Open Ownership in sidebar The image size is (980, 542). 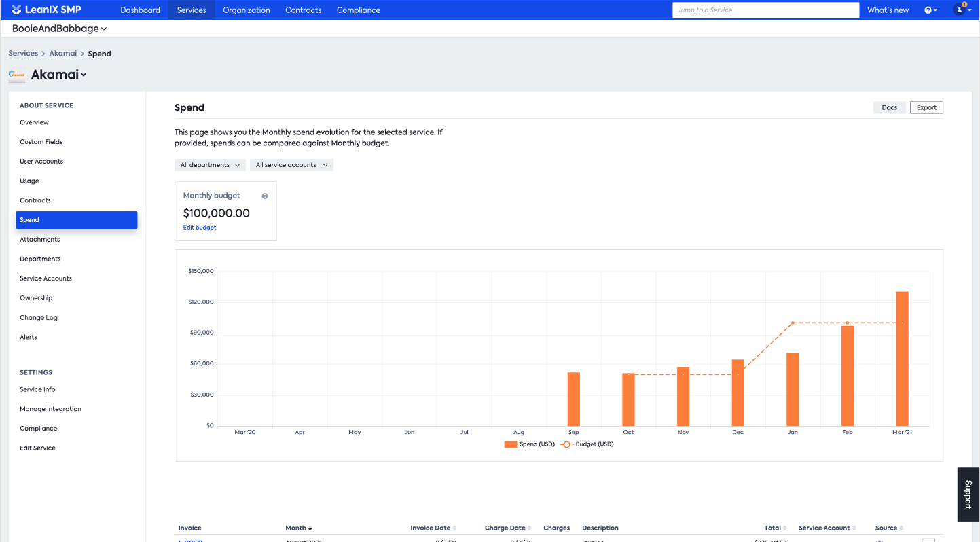(36, 298)
